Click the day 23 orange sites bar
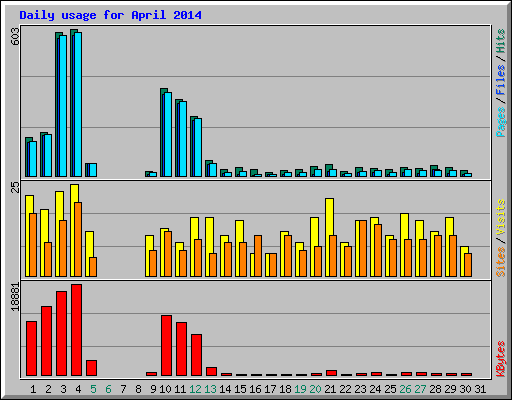Image resolution: width=512 pixels, height=400 pixels. click(x=363, y=248)
